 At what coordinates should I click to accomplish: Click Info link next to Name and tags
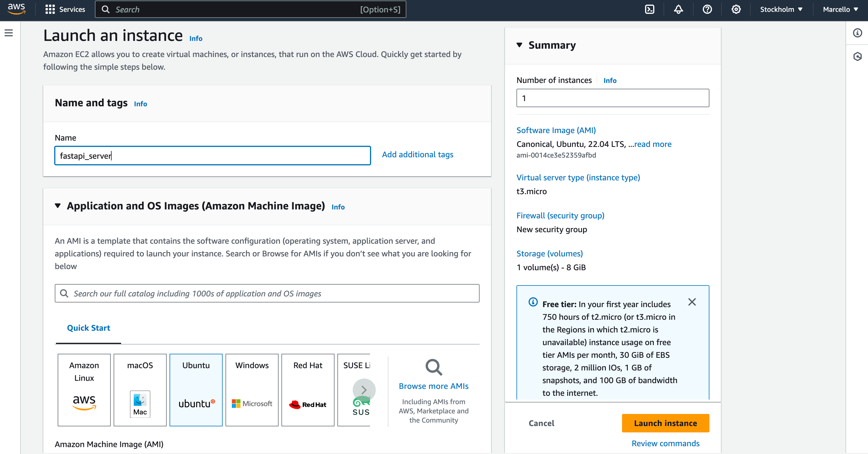pyautogui.click(x=140, y=104)
